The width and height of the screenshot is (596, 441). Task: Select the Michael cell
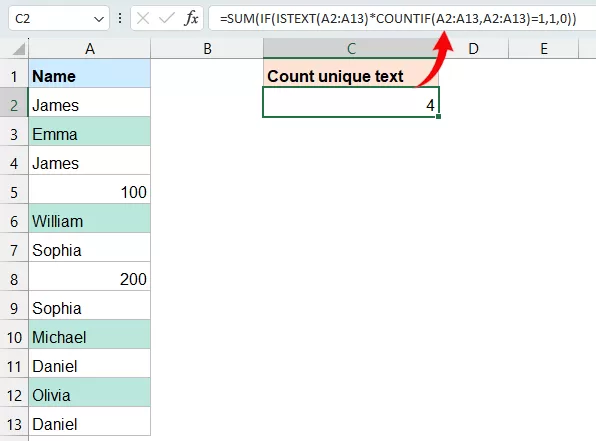click(90, 335)
